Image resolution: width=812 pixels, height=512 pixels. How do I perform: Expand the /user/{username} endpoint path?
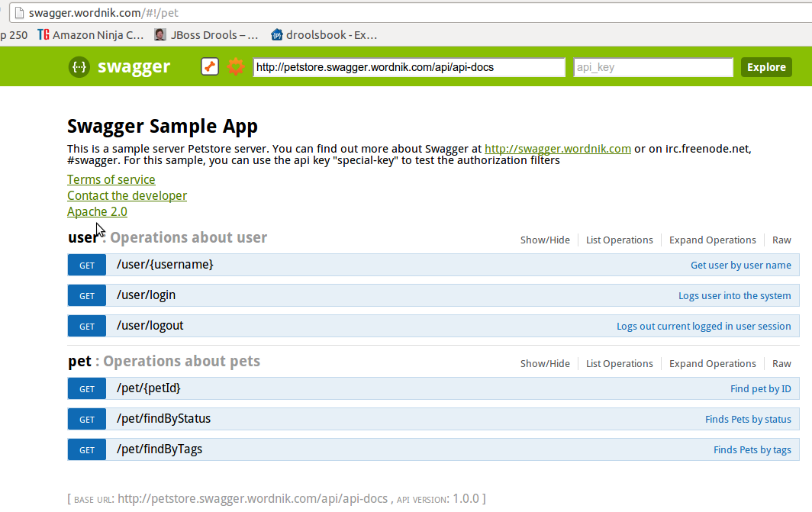click(165, 265)
